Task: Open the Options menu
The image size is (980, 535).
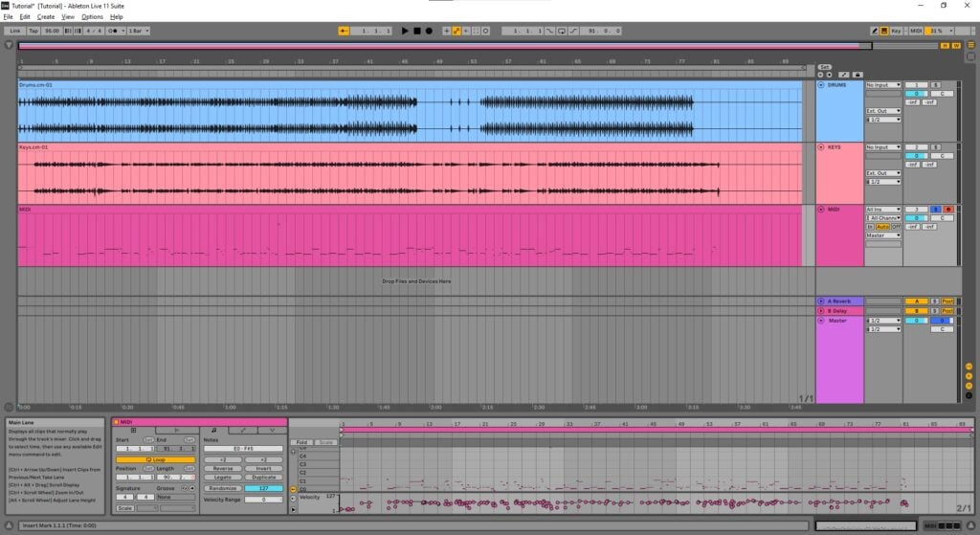Action: (x=92, y=17)
